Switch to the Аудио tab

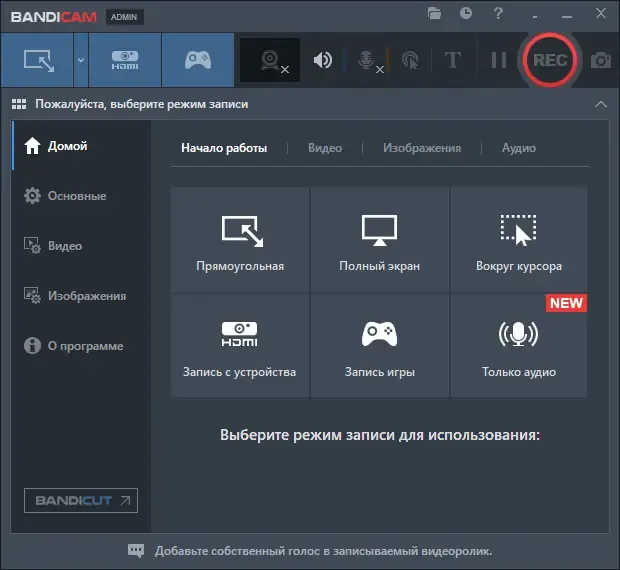519,148
